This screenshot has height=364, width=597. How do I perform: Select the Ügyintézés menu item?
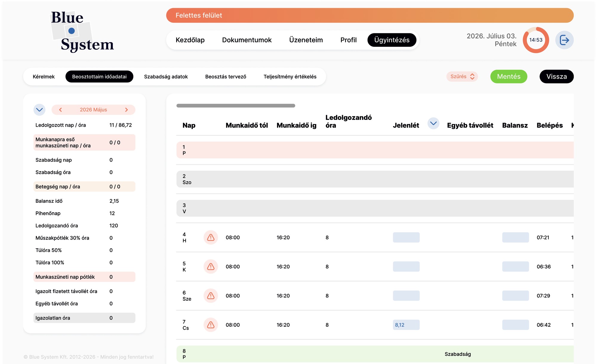tap(392, 40)
